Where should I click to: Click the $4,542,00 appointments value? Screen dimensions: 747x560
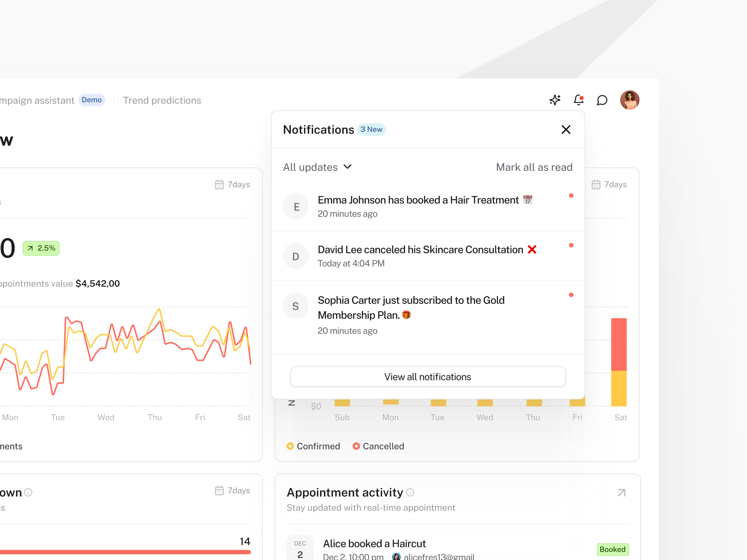pyautogui.click(x=98, y=283)
